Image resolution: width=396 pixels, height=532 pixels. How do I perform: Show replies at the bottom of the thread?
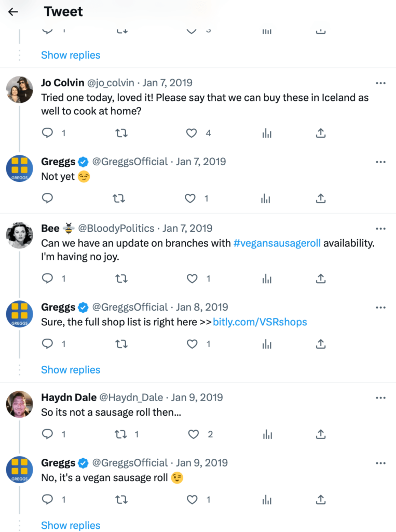(x=71, y=525)
